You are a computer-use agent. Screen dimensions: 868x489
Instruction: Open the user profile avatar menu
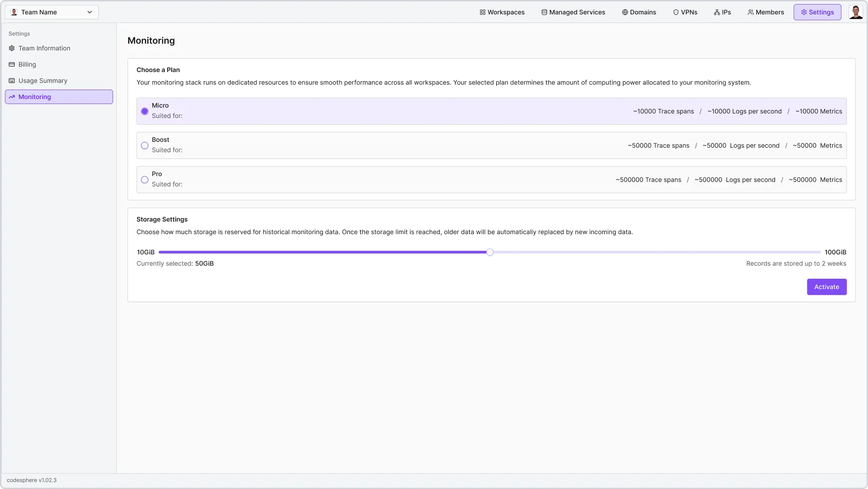tap(855, 12)
